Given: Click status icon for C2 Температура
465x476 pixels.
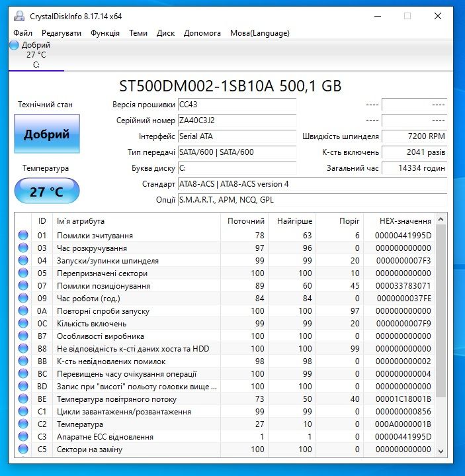Looking at the screenshot, I should [23, 424].
